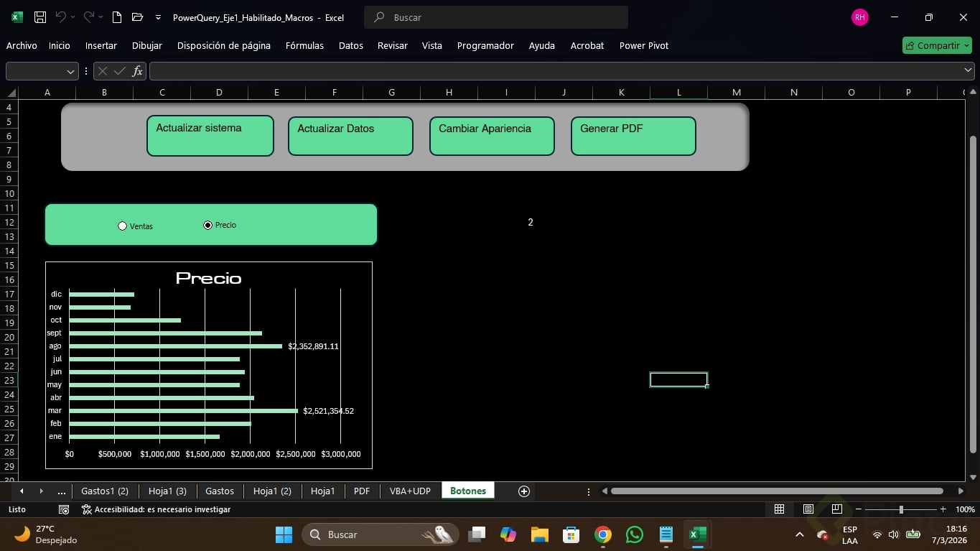Click the Actualizar sistema button
Viewport: 980px width, 551px height.
pyautogui.click(x=210, y=136)
